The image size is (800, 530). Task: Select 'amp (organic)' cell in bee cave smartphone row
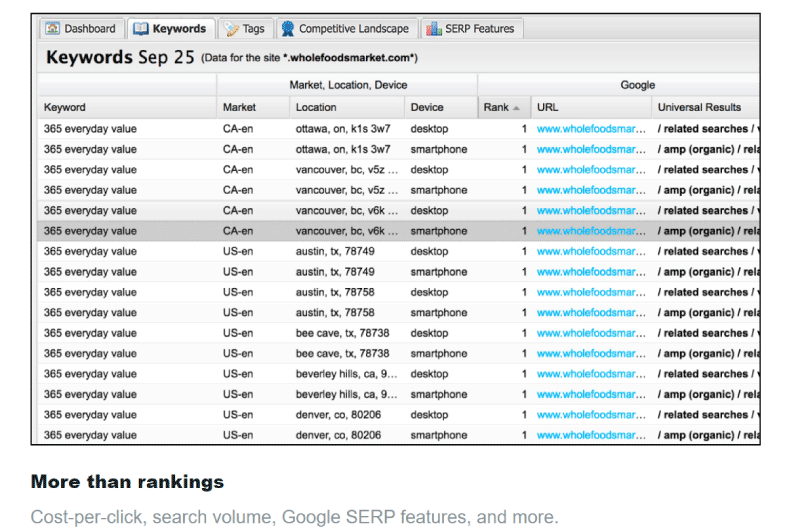click(x=708, y=354)
